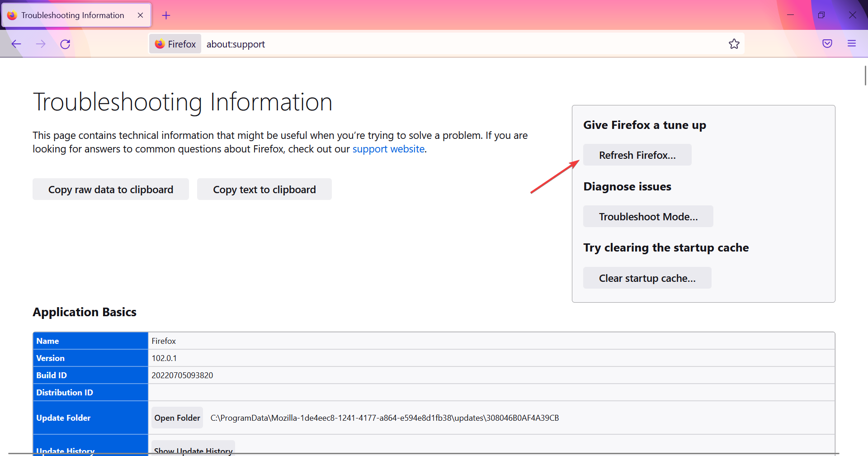Click the version value 102.0.1
The width and height of the screenshot is (868, 456).
[164, 358]
